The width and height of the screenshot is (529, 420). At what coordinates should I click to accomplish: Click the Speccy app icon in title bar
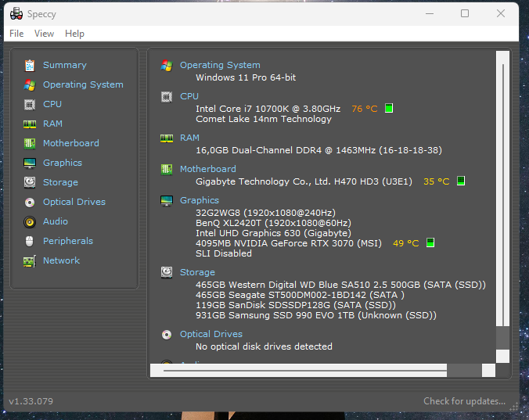click(x=16, y=13)
